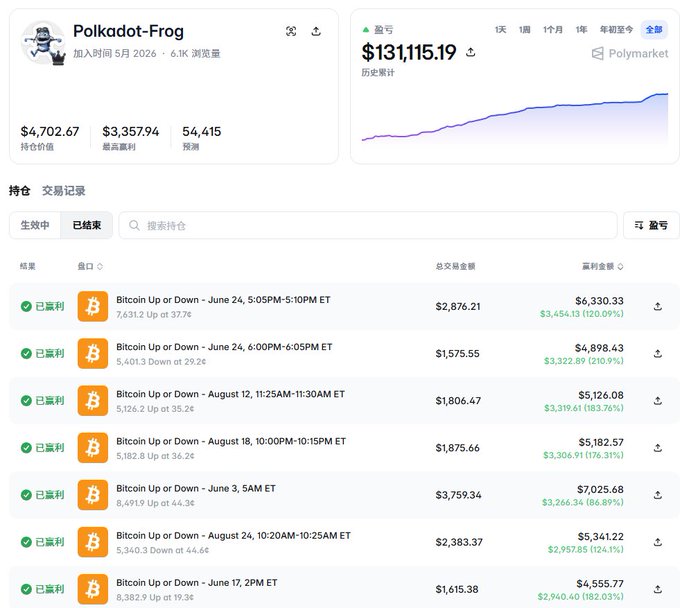This screenshot has height=608, width=680.
Task: Click 已赢利 badge in June 24 5:05PM row
Action: 42,306
